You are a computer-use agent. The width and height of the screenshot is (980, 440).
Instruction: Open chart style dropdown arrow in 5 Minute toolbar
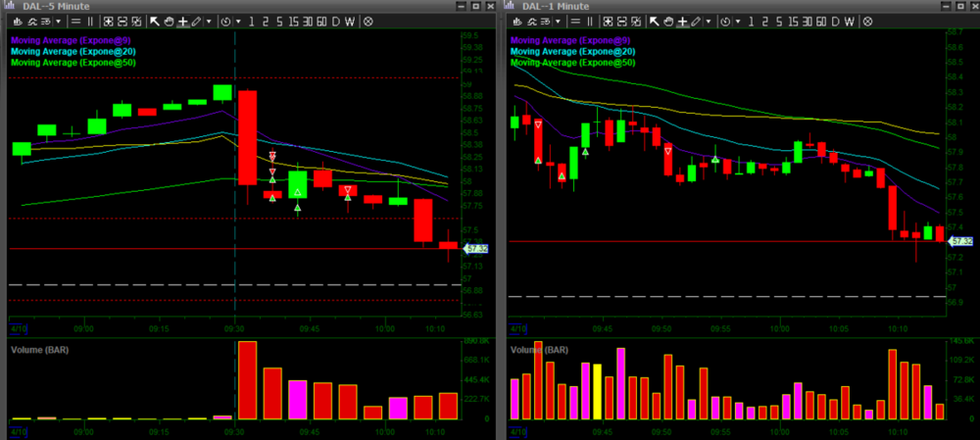[58, 21]
